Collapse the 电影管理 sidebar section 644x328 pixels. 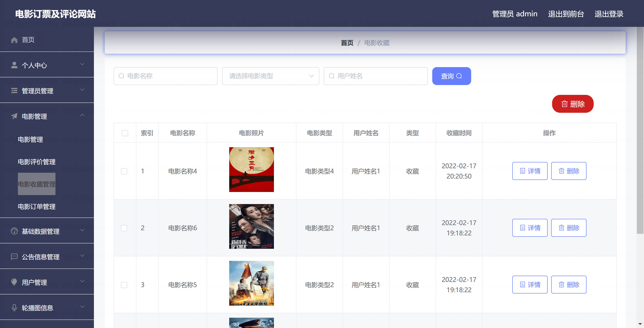(82, 115)
